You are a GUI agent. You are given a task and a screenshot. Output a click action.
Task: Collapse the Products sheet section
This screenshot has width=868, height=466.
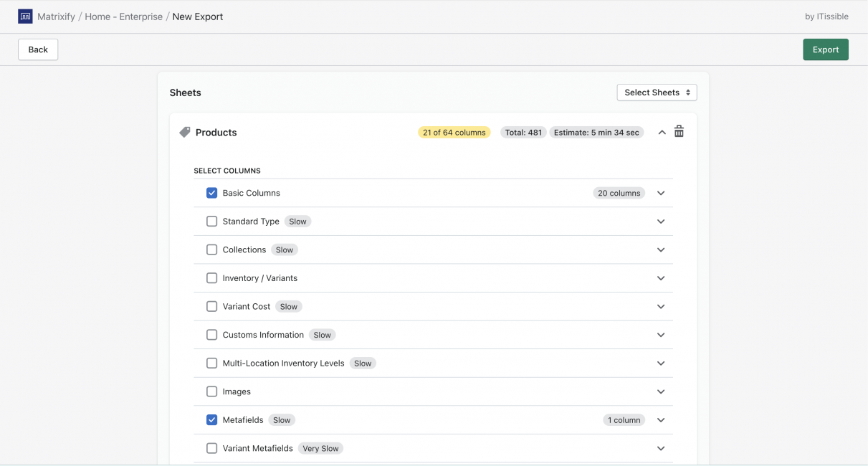coord(662,133)
